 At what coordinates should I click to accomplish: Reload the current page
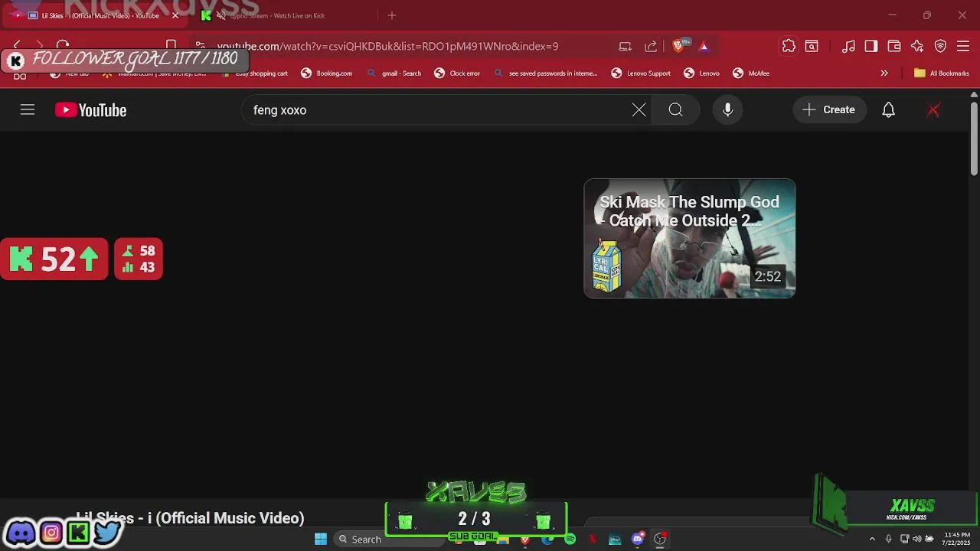[63, 46]
